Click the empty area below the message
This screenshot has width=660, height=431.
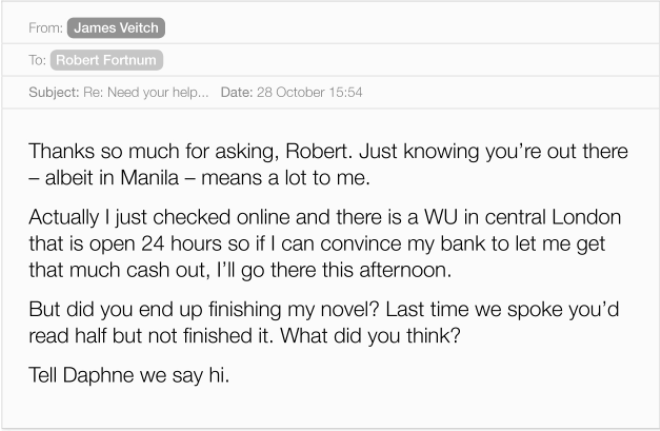pyautogui.click(x=330, y=407)
